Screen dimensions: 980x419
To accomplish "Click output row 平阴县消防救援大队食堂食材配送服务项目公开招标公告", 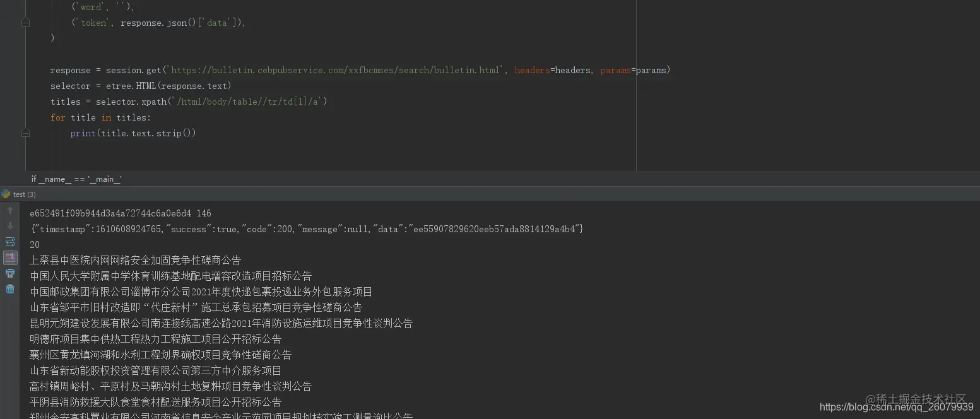I will pyautogui.click(x=155, y=402).
